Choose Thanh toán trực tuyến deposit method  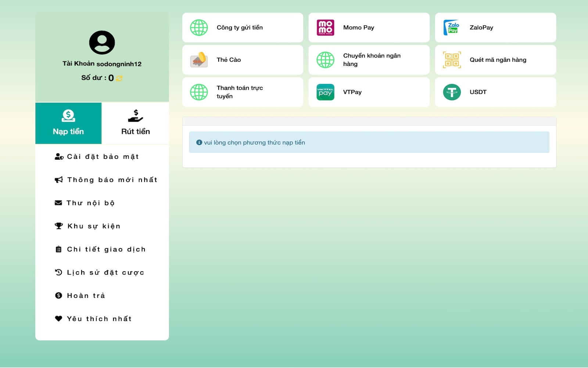tap(243, 92)
